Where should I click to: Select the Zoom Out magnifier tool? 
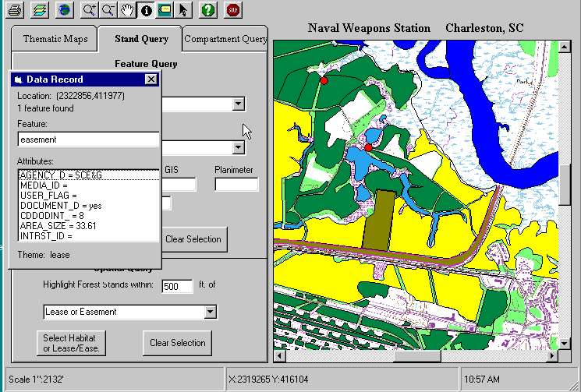point(108,10)
